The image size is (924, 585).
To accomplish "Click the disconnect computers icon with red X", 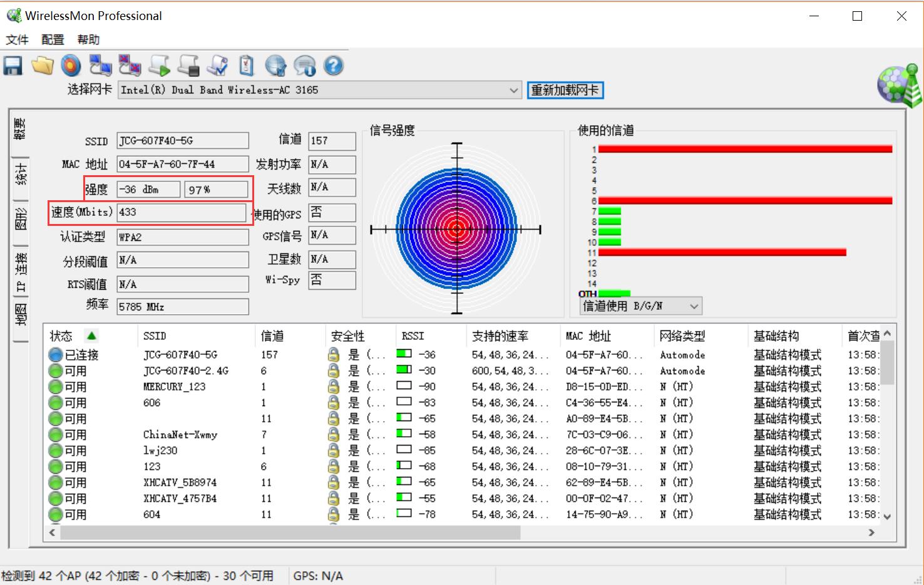I will click(130, 66).
